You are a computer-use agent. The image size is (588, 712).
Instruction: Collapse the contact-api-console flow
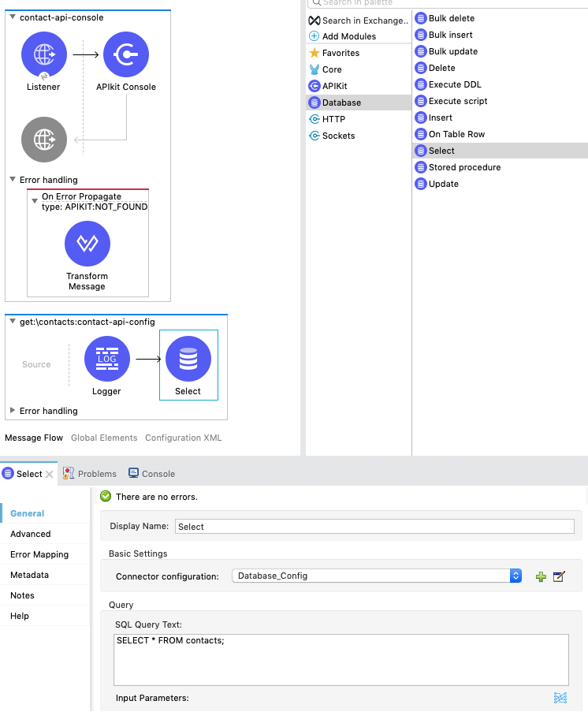(13, 17)
